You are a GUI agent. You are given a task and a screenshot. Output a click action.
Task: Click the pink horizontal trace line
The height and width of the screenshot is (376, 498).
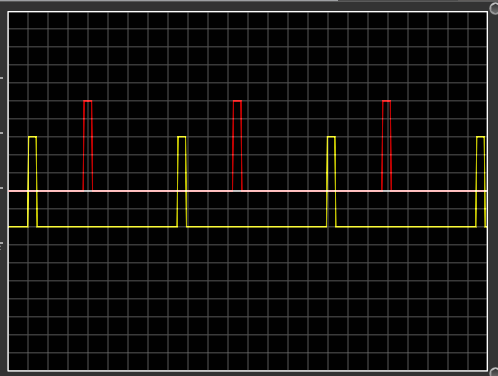coord(248,191)
